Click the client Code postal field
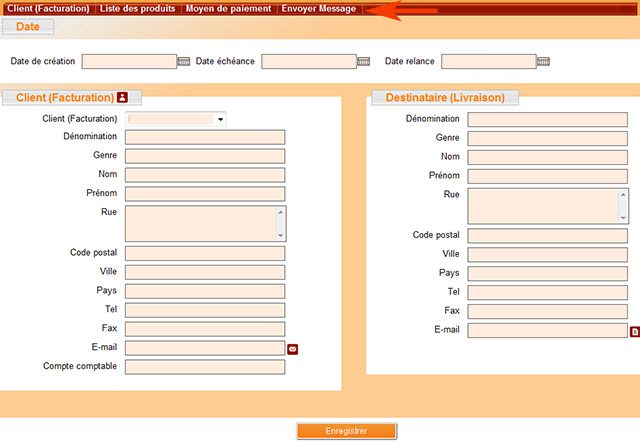 (x=205, y=253)
